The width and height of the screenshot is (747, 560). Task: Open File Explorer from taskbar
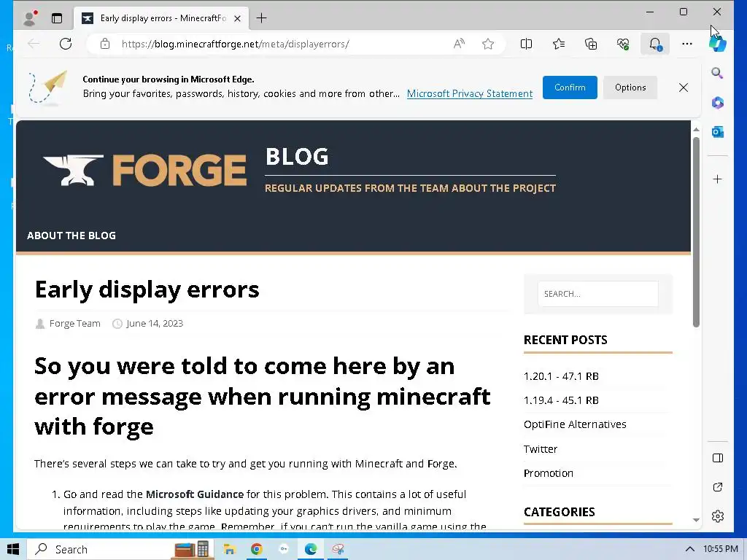point(229,550)
